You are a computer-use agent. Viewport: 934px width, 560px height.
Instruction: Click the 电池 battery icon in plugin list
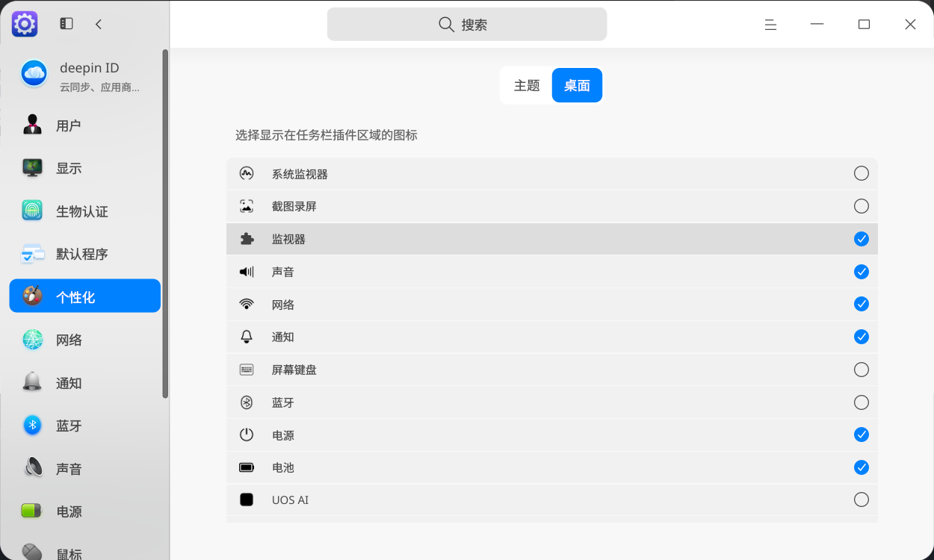click(247, 467)
